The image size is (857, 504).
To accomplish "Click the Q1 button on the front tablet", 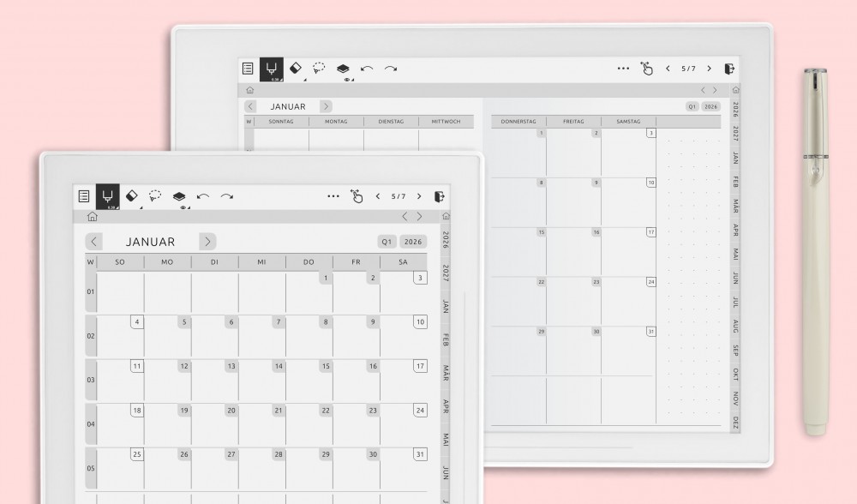I will click(x=387, y=242).
